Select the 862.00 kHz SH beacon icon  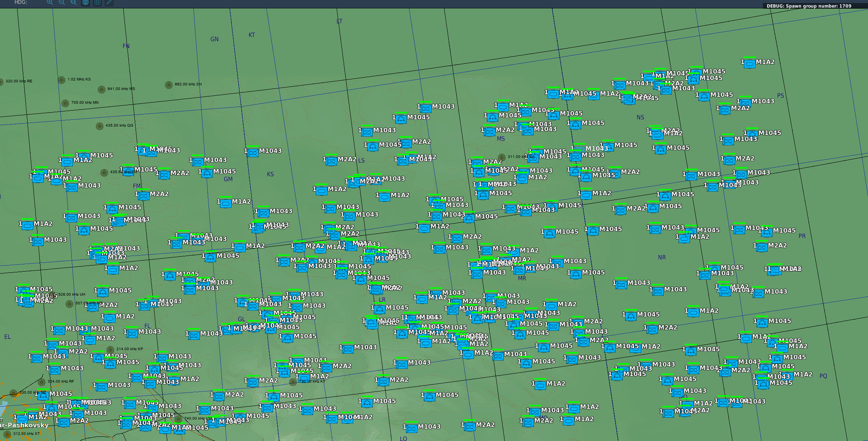click(x=169, y=85)
